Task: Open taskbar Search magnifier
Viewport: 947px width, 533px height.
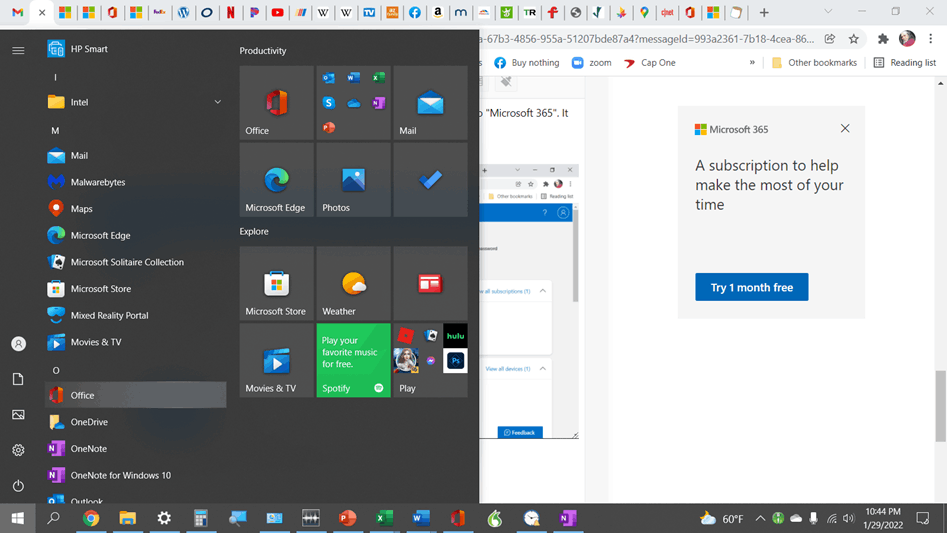Action: (54, 518)
